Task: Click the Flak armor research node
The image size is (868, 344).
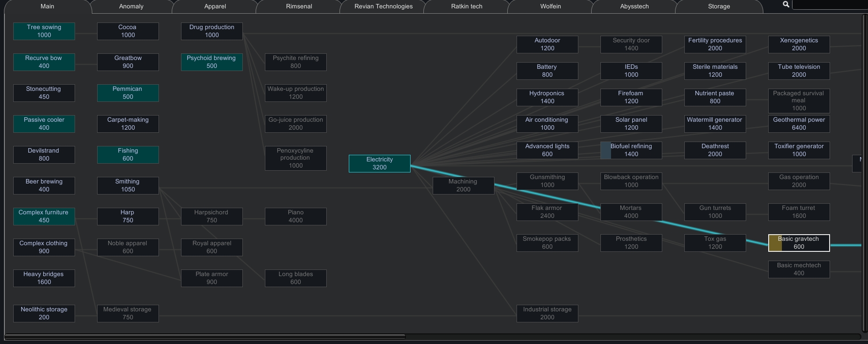Action: (x=547, y=212)
